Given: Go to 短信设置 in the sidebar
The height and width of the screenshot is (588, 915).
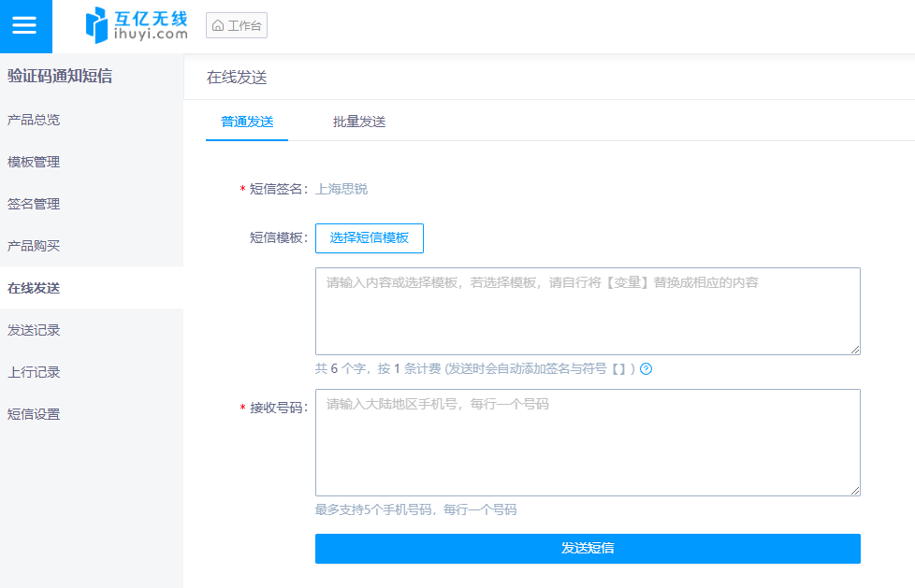Looking at the screenshot, I should click(x=34, y=414).
